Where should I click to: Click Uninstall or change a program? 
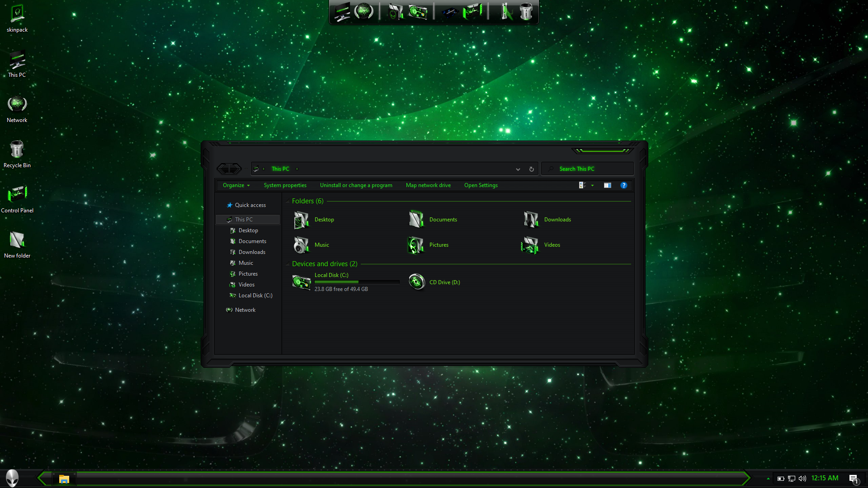click(x=356, y=185)
